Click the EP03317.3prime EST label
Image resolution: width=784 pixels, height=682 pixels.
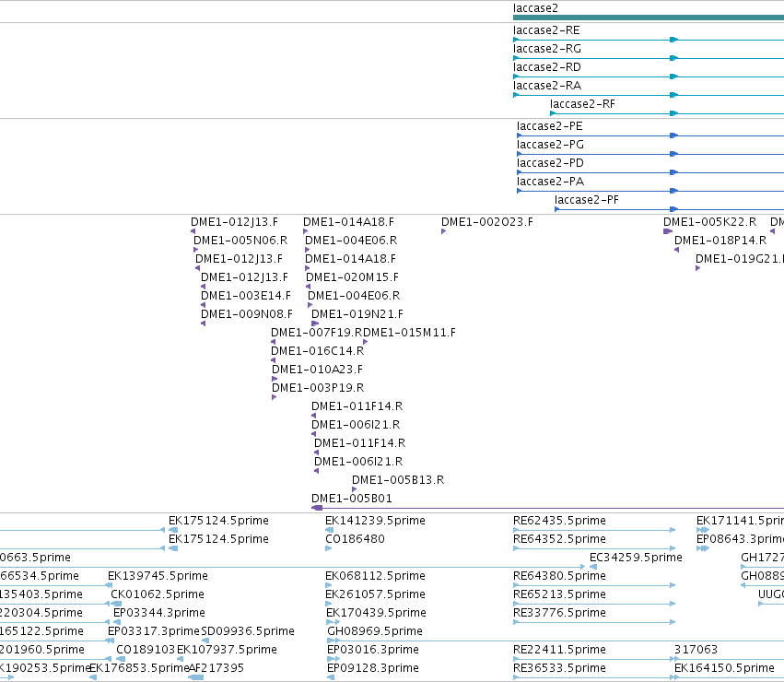pos(154,631)
